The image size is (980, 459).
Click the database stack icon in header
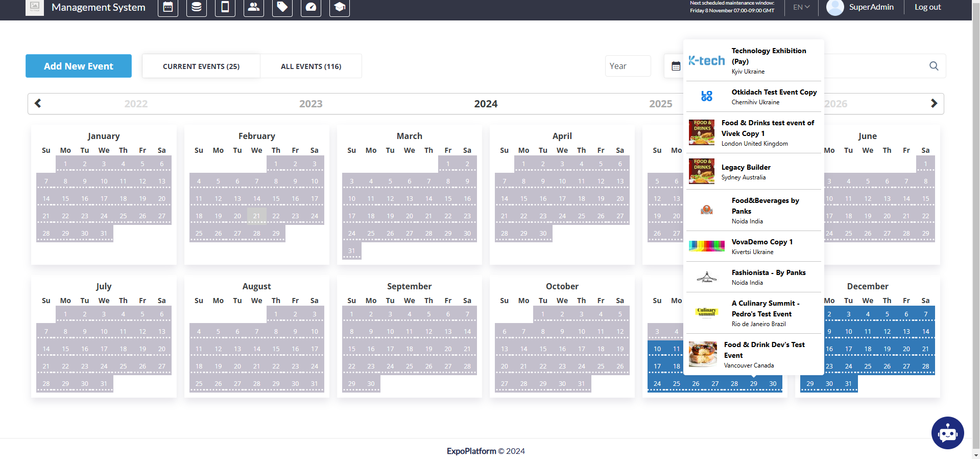pos(196,7)
